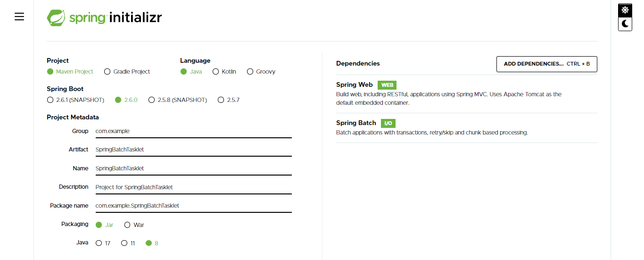Image resolution: width=644 pixels, height=260 pixels.
Task: Choose Java version 8
Action: 152,243
